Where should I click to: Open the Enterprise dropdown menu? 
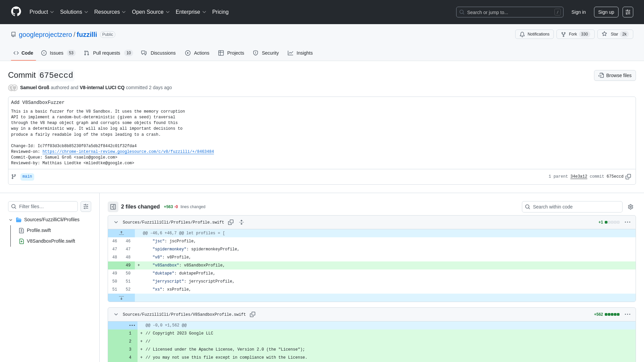click(x=191, y=12)
